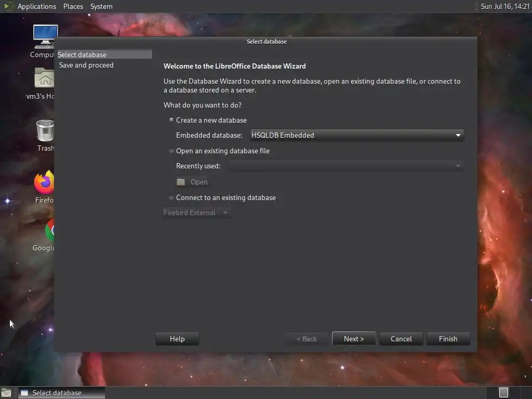Click the Back button

[x=307, y=339]
